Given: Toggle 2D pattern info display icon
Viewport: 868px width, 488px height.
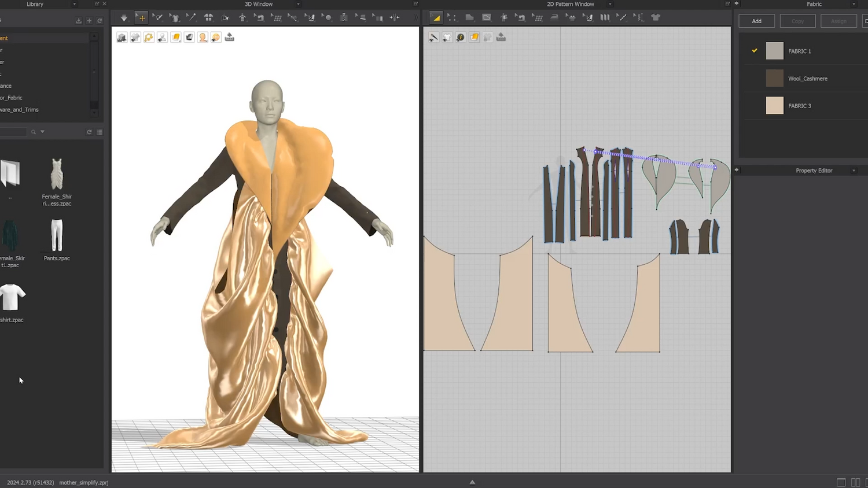Looking at the screenshot, I should click(461, 38).
